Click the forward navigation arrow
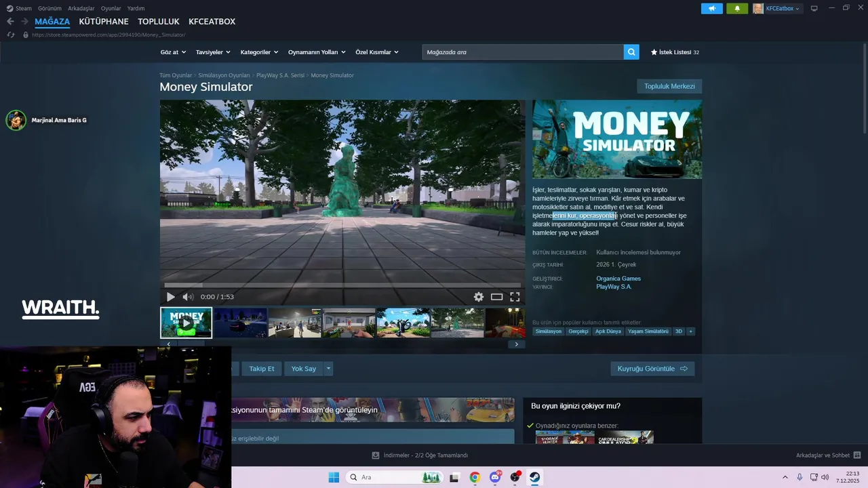Image resolution: width=868 pixels, height=488 pixels. [x=25, y=22]
